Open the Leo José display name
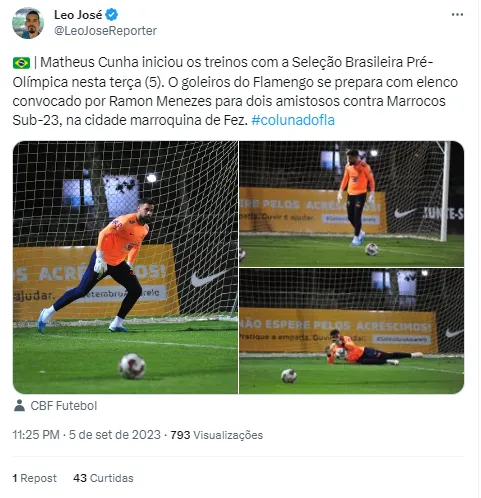Viewport: 481px width, 498px height. pos(78,15)
